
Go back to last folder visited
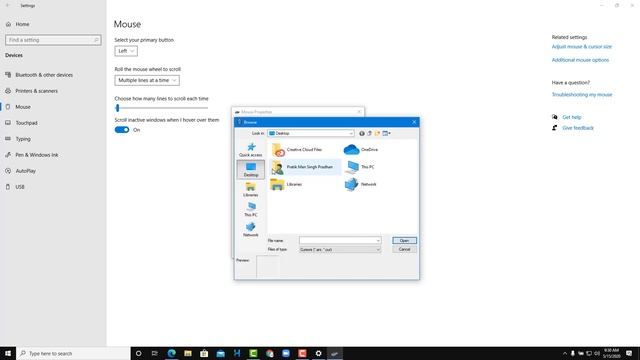tap(362, 133)
